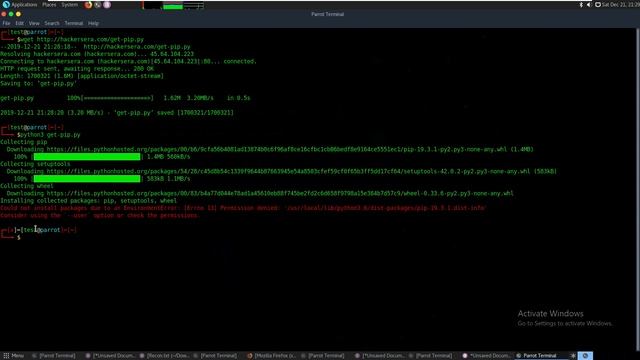640x360 pixels.
Task: Click the setuptools-42.0.2 wheel download URL
Action: tap(288, 171)
